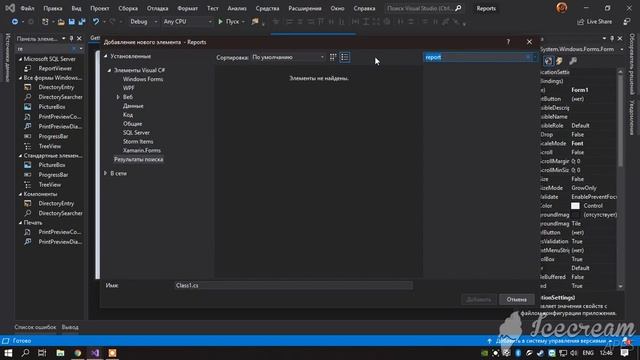This screenshot has height=360, width=640.
Task: Click the taskbar search magnifier
Action: [25, 353]
